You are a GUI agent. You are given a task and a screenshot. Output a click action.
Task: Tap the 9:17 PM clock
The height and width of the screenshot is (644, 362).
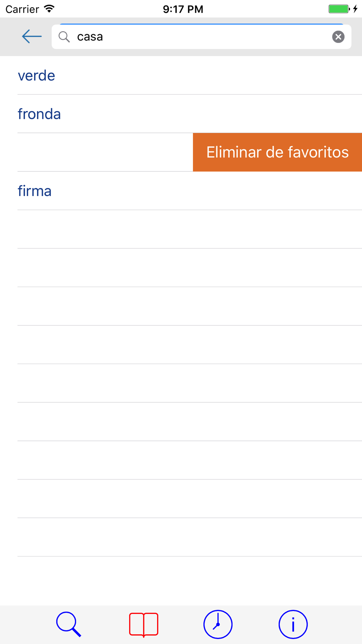183,9
